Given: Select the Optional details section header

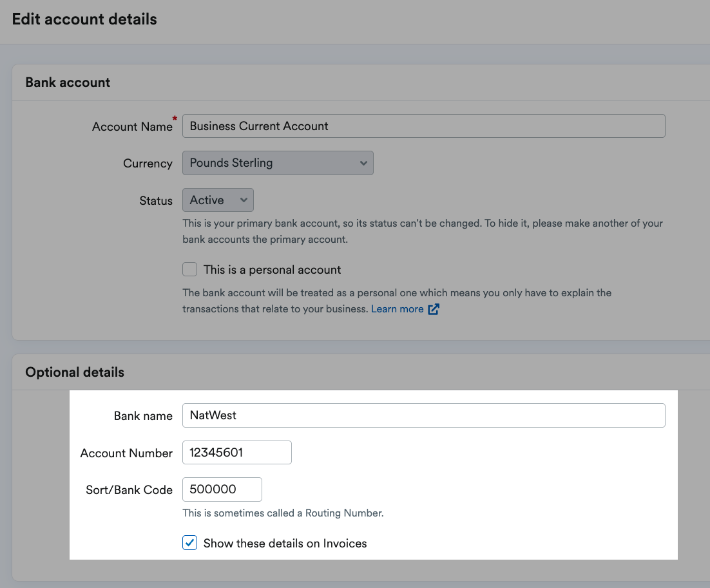Looking at the screenshot, I should (74, 372).
